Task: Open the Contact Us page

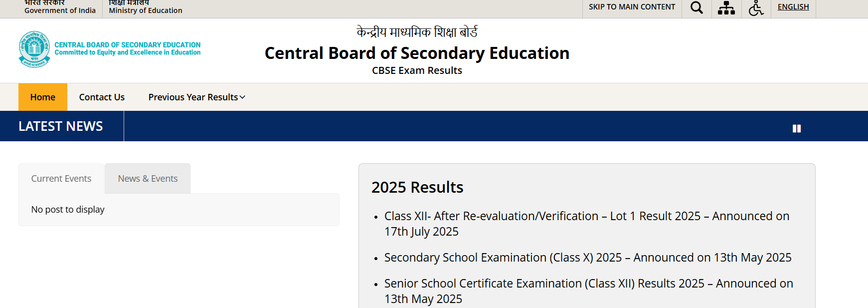Action: [x=102, y=97]
